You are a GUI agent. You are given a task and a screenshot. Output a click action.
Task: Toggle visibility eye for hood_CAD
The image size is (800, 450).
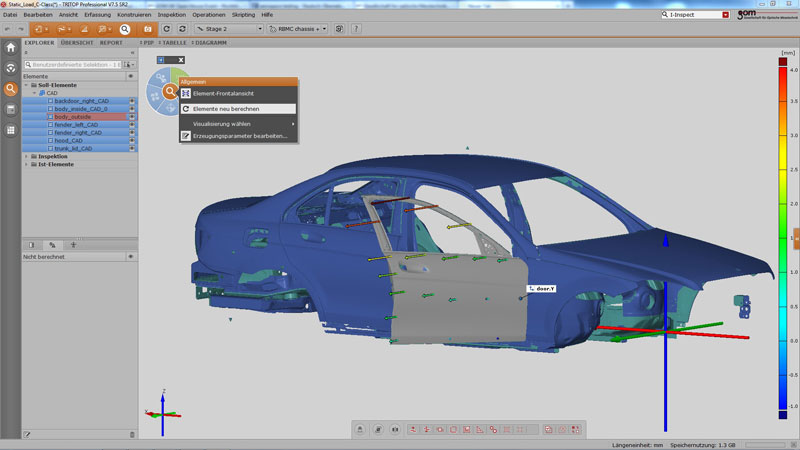pos(131,140)
